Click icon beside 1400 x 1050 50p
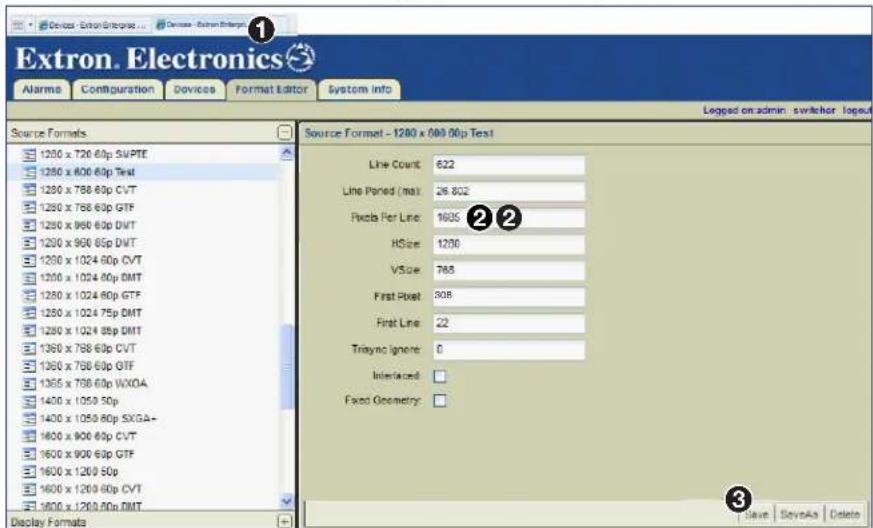This screenshot has height=528, width=873. 29,401
